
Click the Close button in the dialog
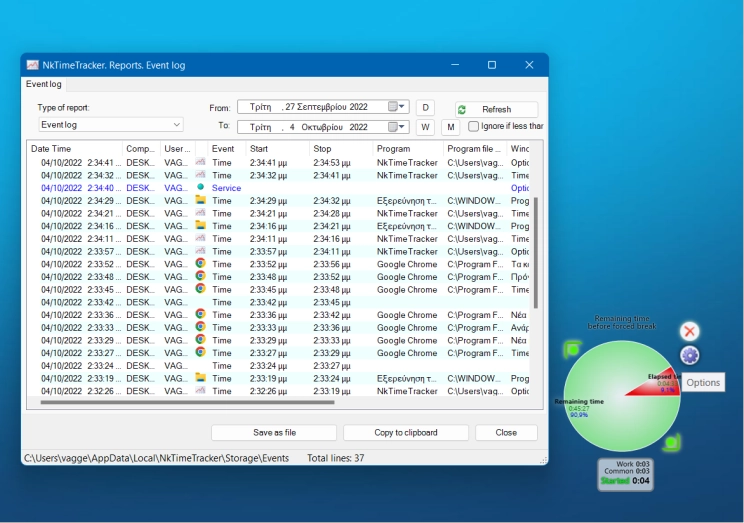point(506,432)
